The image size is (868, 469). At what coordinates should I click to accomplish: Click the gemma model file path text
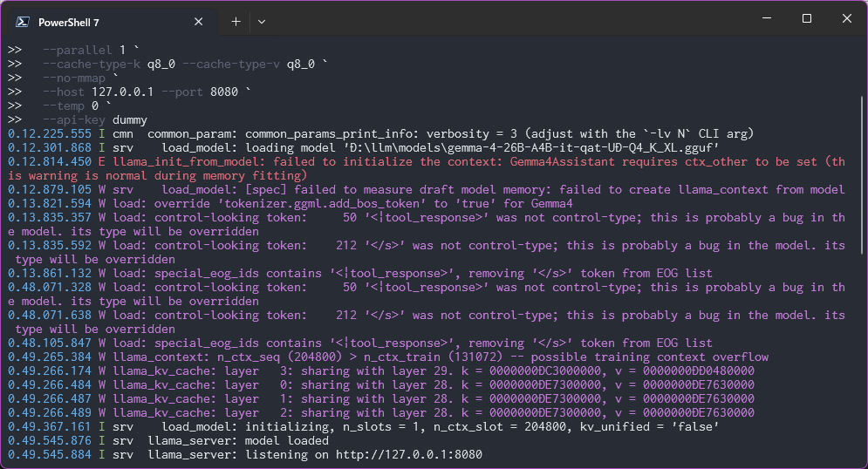pos(531,147)
